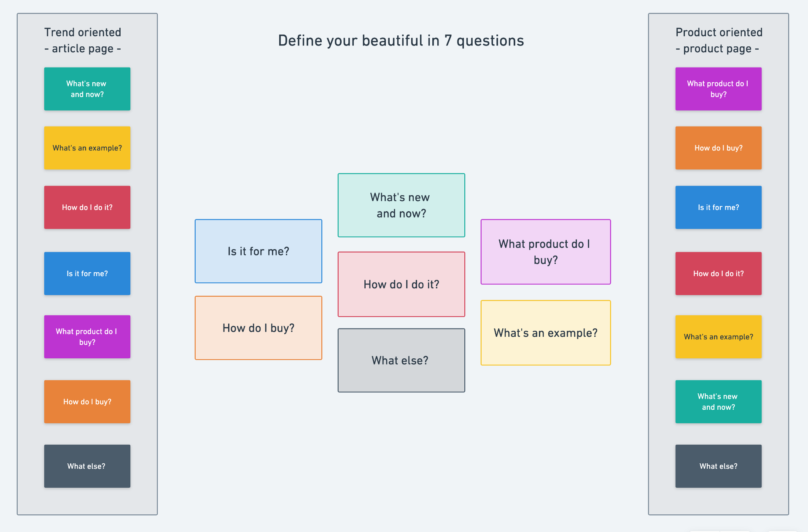The image size is (808, 532).
Task: Select the "Product oriented - product page -" heading
Action: [x=719, y=40]
